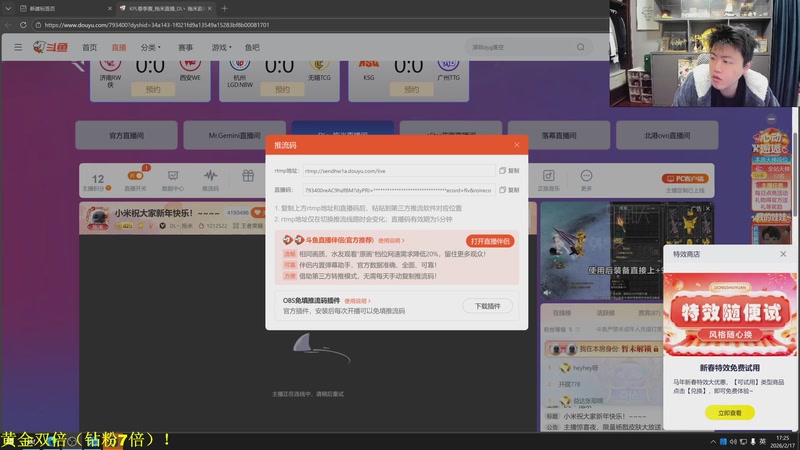Open a new browser tab

[224, 8]
